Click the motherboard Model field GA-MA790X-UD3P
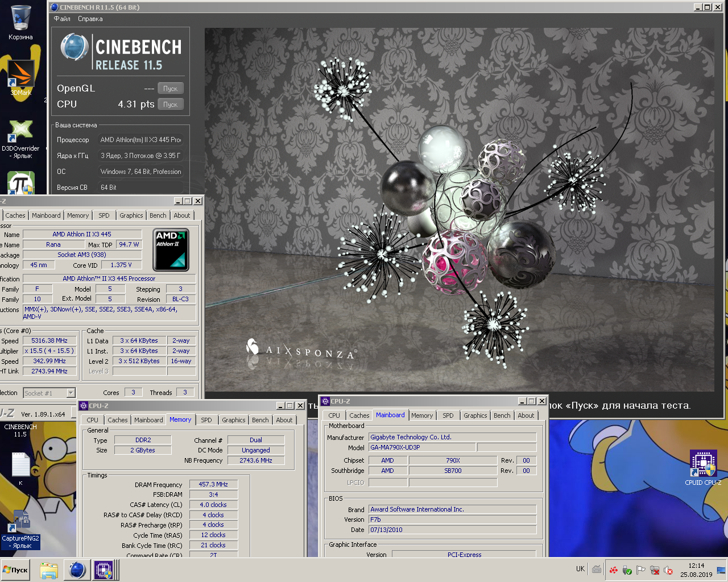The height and width of the screenshot is (582, 728). 423,447
